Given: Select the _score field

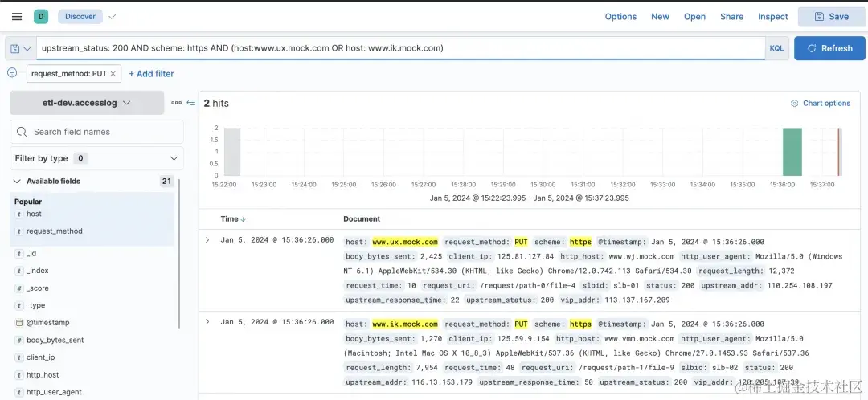Looking at the screenshot, I should point(38,288).
